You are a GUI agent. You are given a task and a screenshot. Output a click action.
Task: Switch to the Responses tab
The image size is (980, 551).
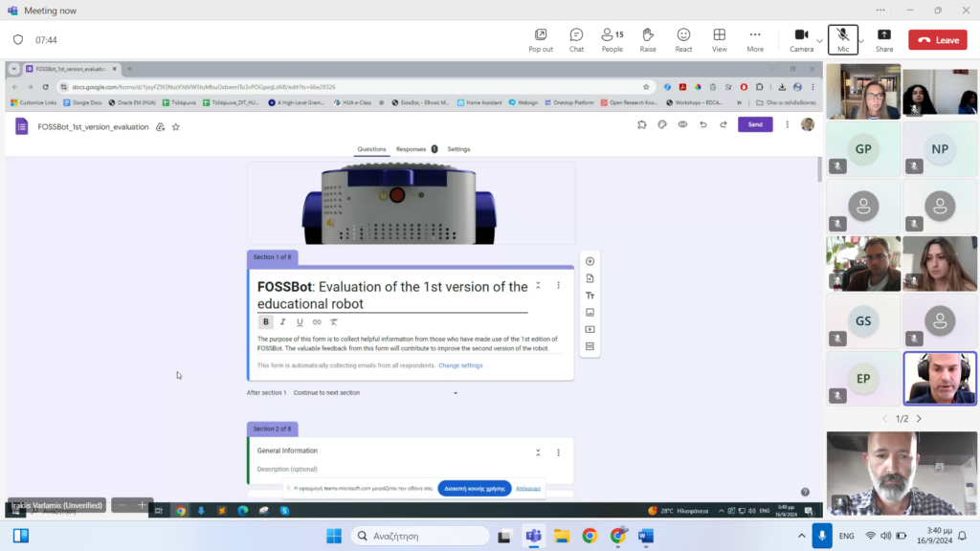[416, 149]
